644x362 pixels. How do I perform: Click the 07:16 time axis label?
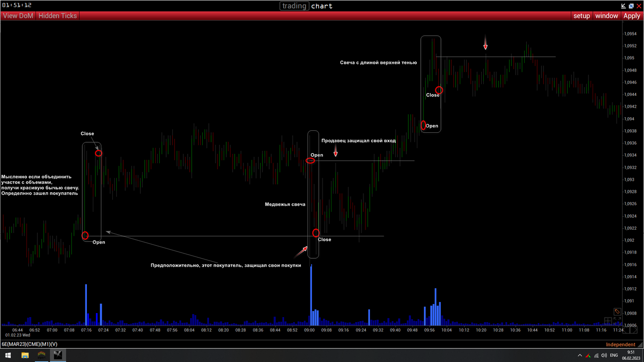tap(86, 330)
